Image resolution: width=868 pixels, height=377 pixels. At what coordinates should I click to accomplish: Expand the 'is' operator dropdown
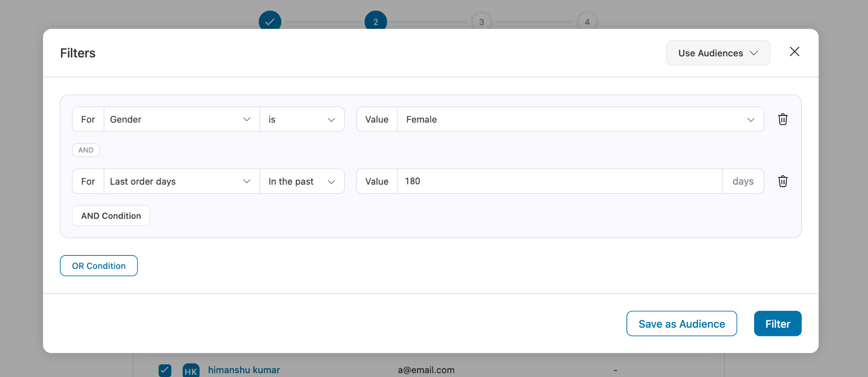[x=302, y=119]
